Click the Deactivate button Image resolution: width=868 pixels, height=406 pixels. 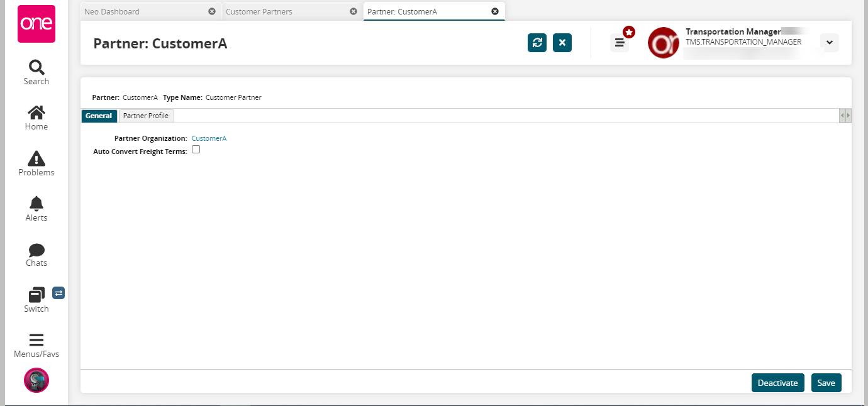click(x=777, y=383)
